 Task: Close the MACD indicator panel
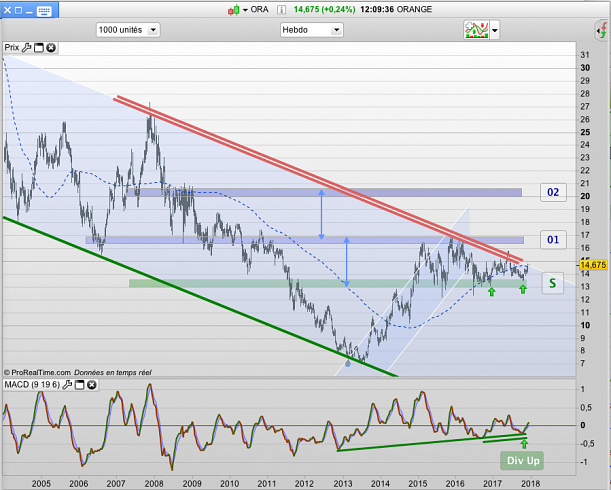click(x=92, y=385)
